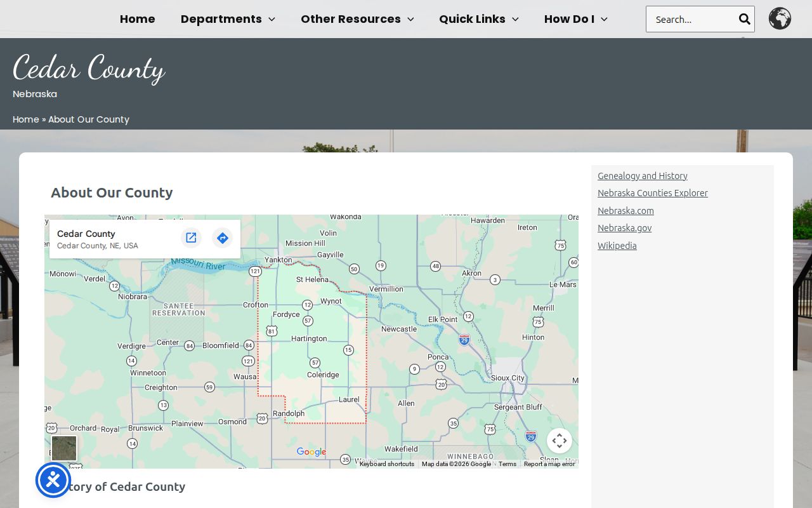Click the Home breadcrumb link
The height and width of the screenshot is (508, 812).
point(26,119)
